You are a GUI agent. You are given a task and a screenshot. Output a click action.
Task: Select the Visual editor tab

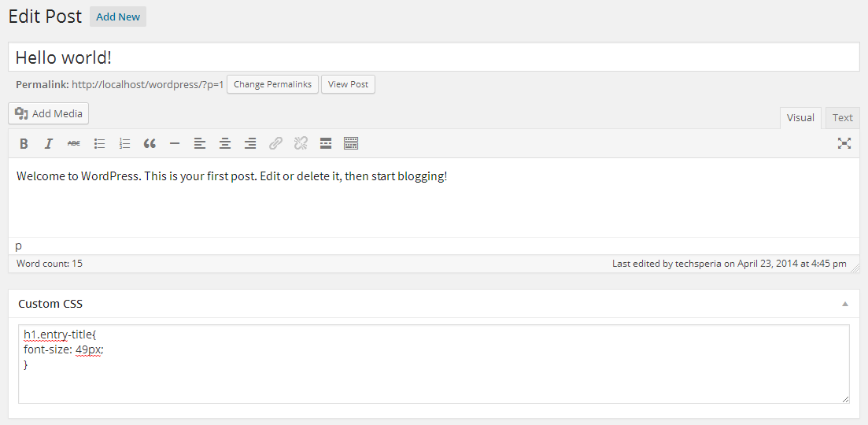click(x=800, y=118)
